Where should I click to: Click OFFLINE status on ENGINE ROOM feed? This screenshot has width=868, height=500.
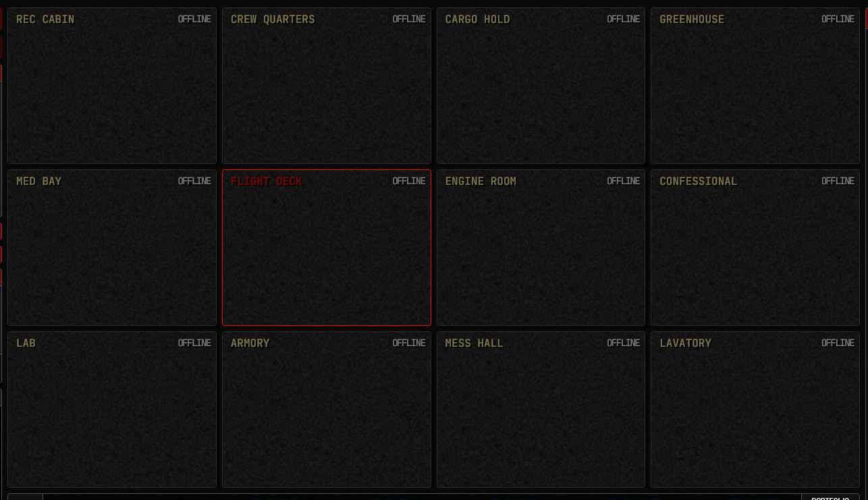pyautogui.click(x=624, y=182)
